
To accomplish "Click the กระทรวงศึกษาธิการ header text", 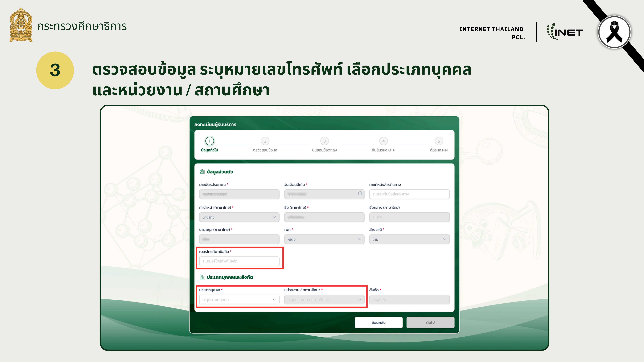I will (82, 26).
